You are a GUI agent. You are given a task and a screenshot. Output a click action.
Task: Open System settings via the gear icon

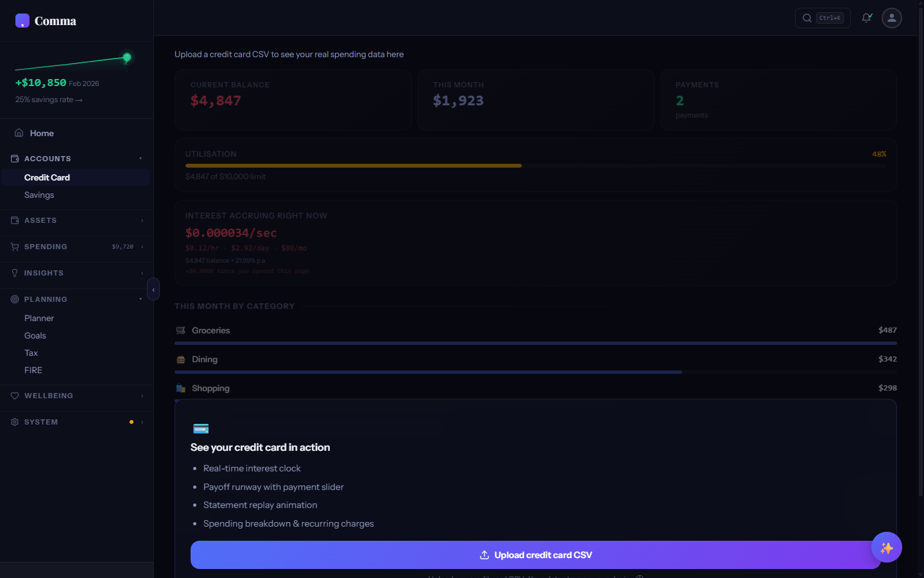click(14, 422)
